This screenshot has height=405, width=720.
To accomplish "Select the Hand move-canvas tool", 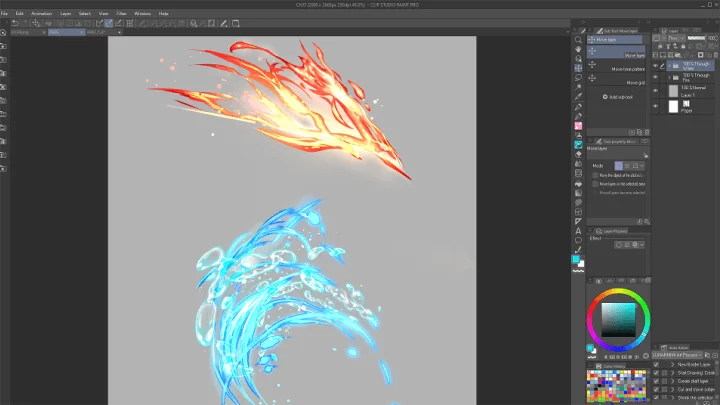I will [578, 49].
